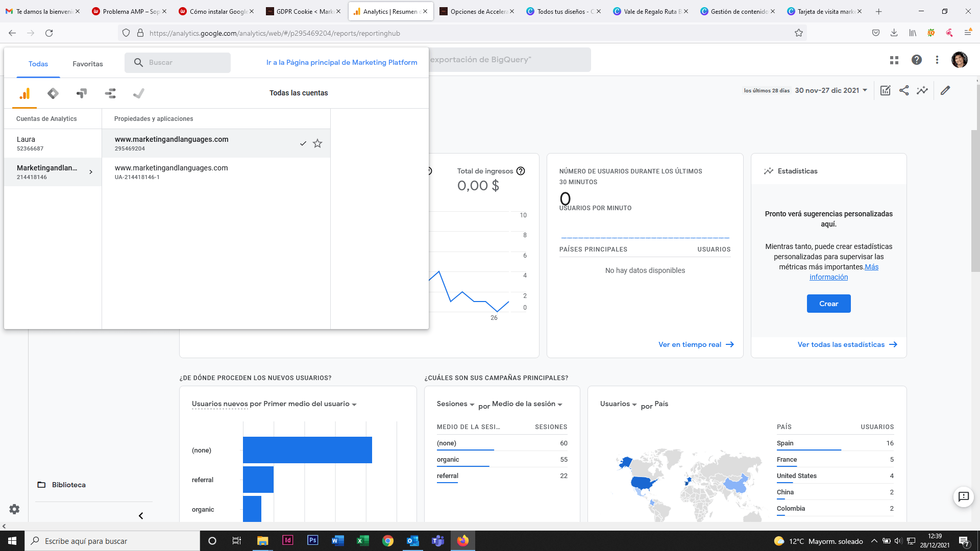Open Excel from the taskbar
980x551 pixels.
pos(363,541)
